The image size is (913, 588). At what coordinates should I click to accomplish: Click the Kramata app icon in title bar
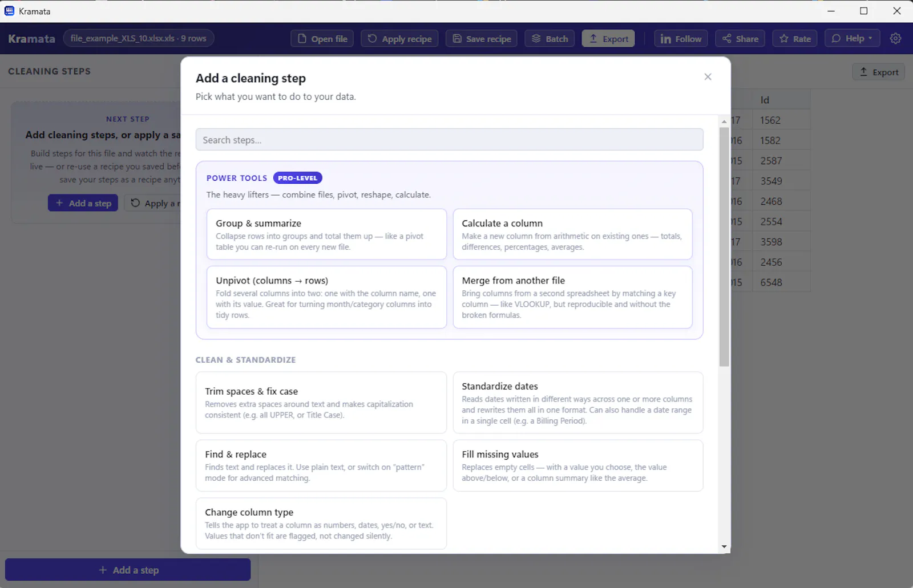point(10,11)
